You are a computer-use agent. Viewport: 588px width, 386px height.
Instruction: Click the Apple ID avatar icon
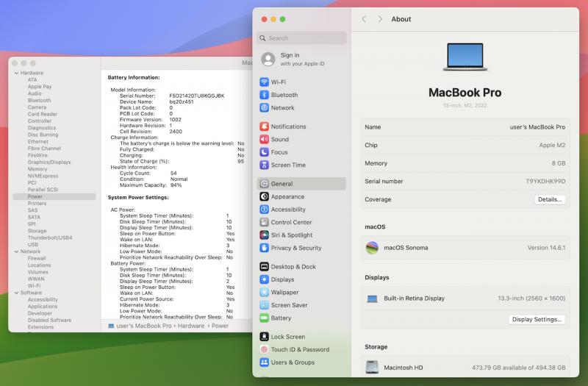pos(268,60)
